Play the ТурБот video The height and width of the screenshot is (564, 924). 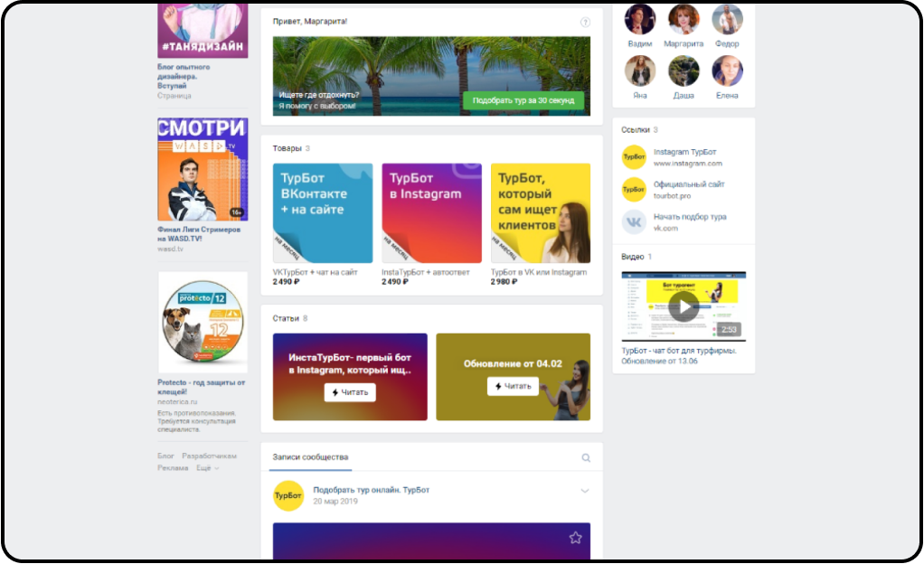pos(684,306)
